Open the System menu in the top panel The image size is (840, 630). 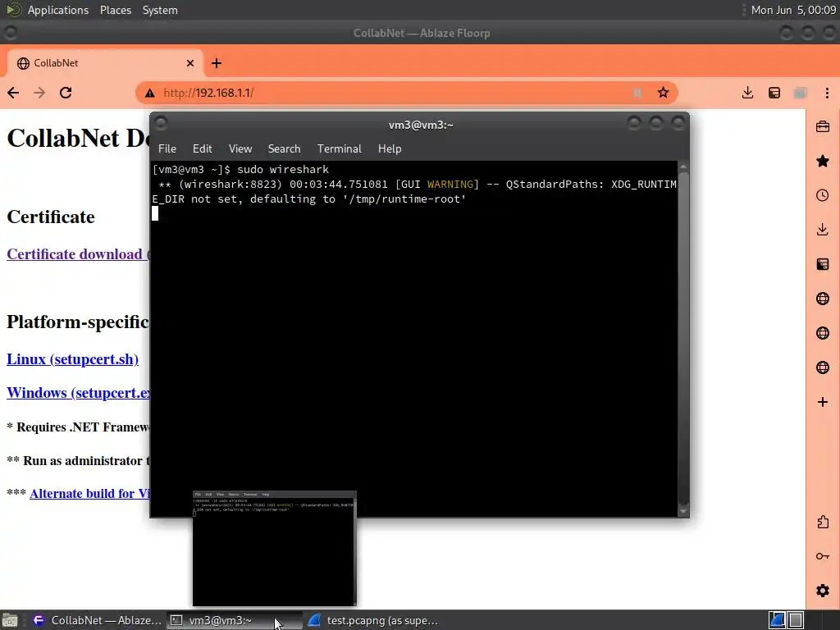point(160,10)
